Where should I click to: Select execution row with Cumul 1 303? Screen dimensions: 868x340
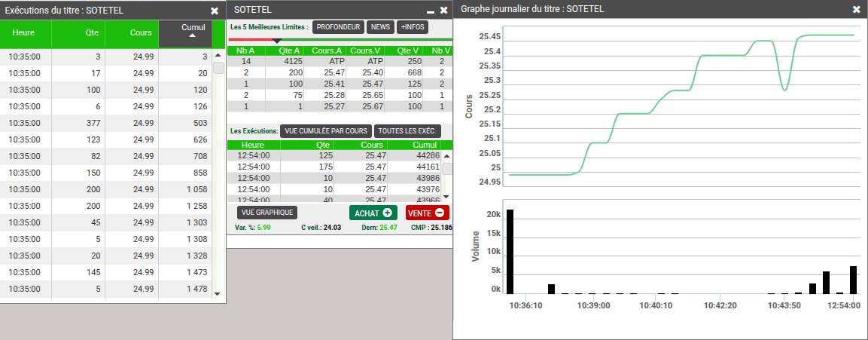point(105,222)
